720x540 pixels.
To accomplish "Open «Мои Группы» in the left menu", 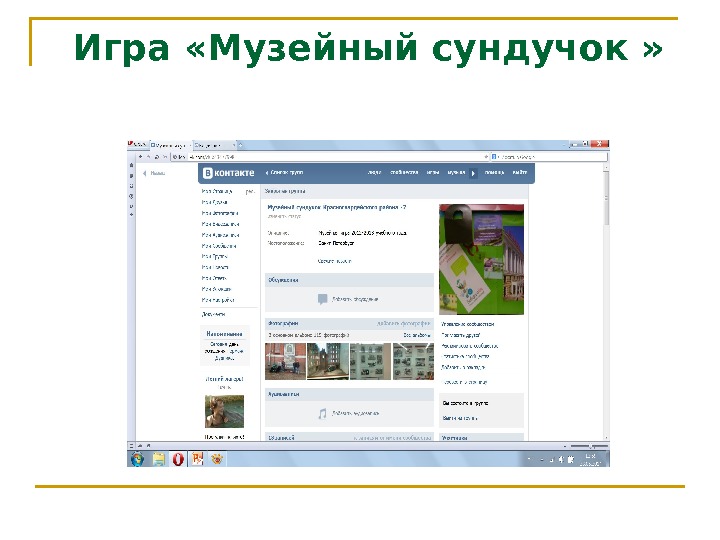I will pos(214,257).
